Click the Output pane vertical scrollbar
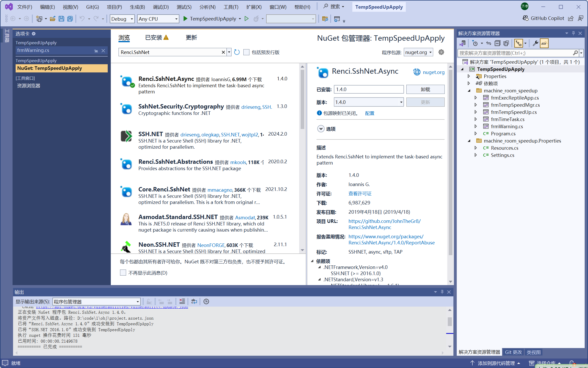This screenshot has height=368, width=588. 450,321
